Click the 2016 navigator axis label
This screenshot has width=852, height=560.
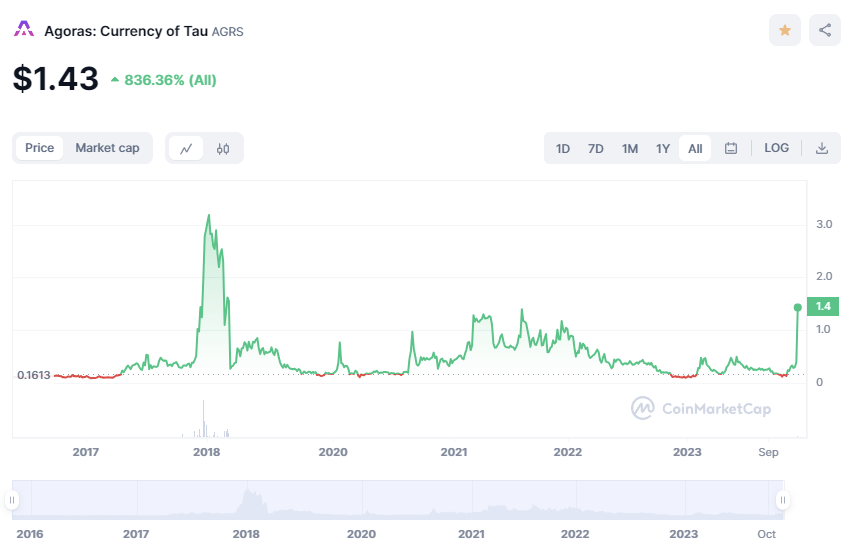click(x=30, y=534)
